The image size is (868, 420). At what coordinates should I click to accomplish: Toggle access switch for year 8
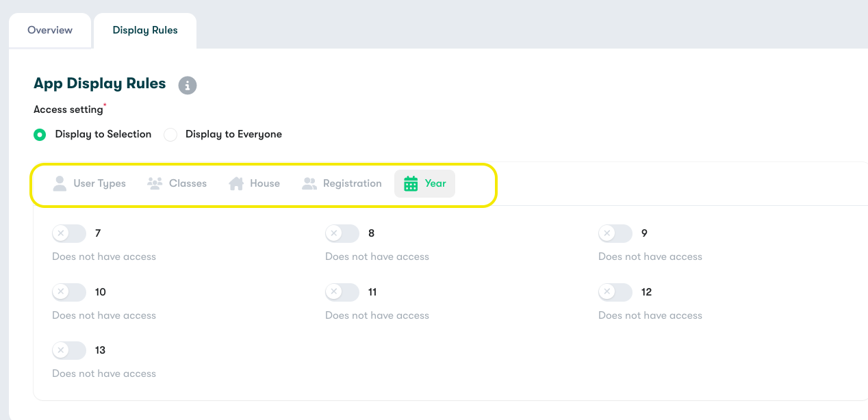(x=342, y=233)
